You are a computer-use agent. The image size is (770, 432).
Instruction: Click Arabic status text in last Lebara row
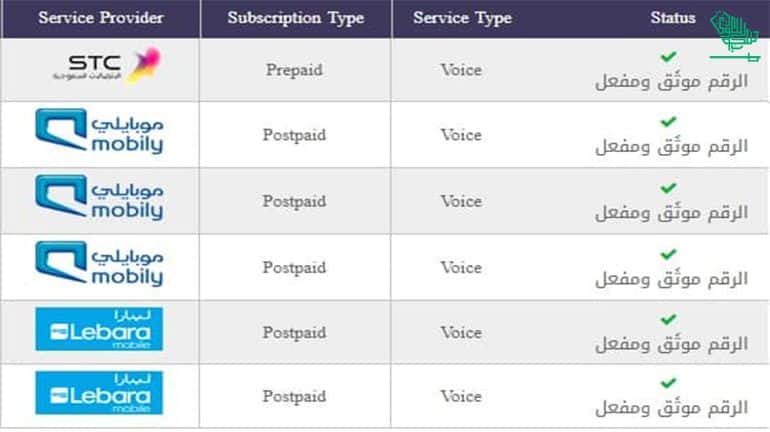click(x=671, y=408)
